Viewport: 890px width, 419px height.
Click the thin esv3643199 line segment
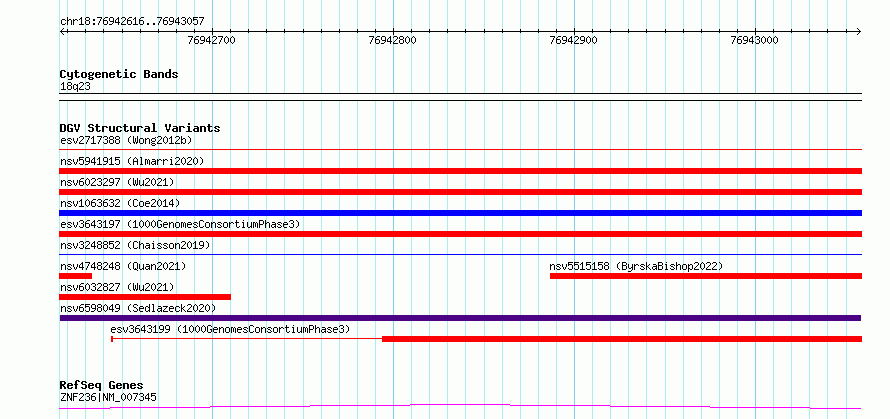click(247, 339)
